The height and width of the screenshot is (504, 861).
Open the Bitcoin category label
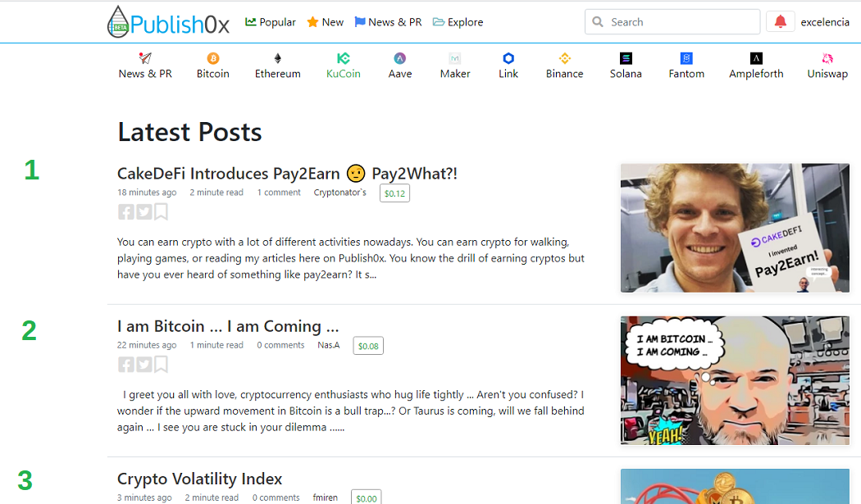pyautogui.click(x=213, y=74)
